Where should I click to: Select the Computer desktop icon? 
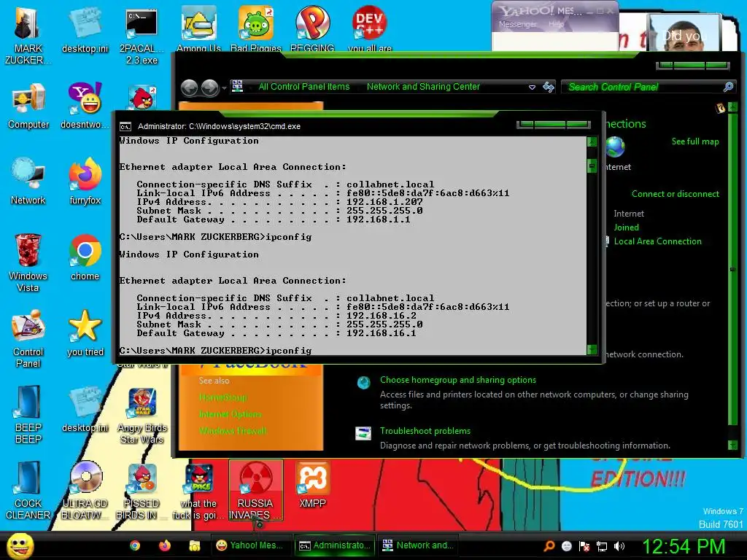pos(28,106)
